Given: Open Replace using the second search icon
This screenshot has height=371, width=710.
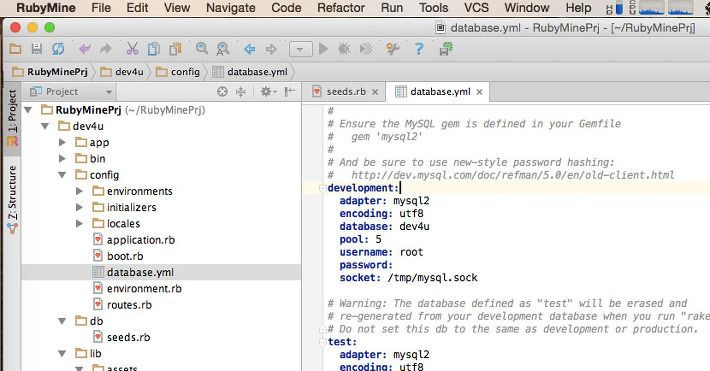Looking at the screenshot, I should pyautogui.click(x=223, y=48).
